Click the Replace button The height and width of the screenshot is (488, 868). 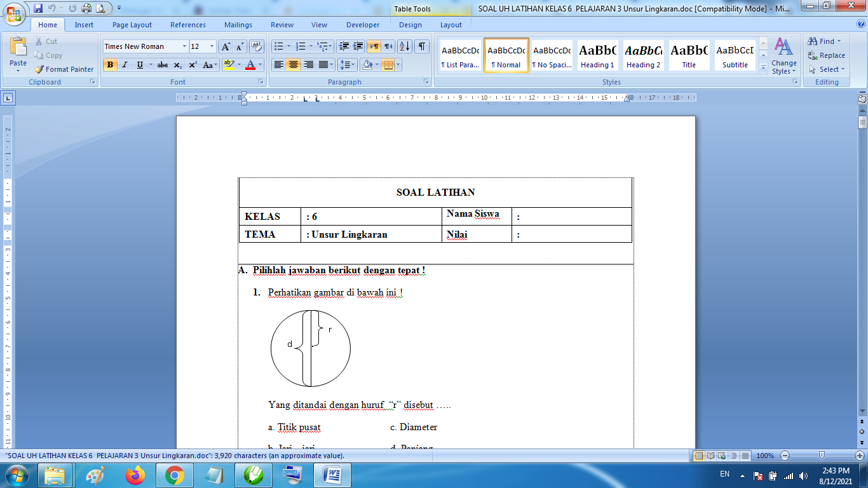click(x=827, y=55)
